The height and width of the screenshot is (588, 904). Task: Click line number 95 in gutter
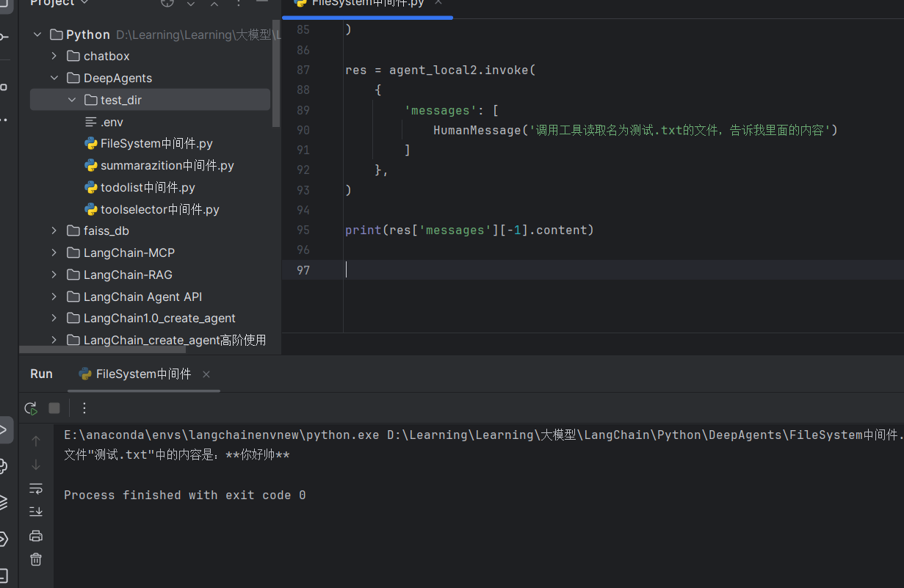coord(303,231)
